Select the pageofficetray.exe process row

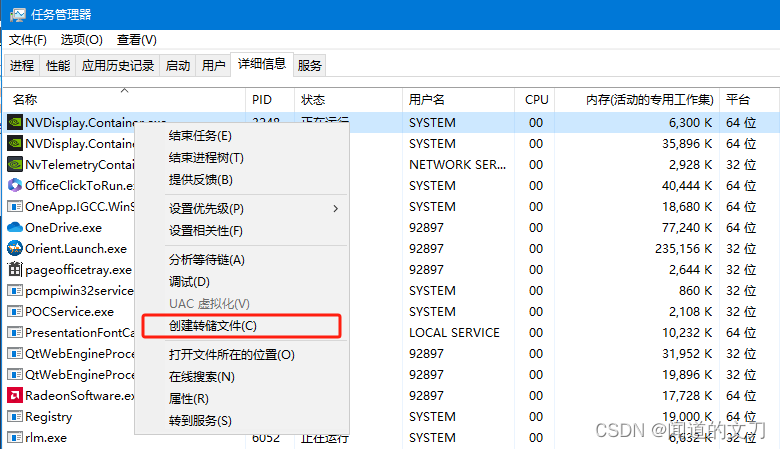[x=391, y=269]
